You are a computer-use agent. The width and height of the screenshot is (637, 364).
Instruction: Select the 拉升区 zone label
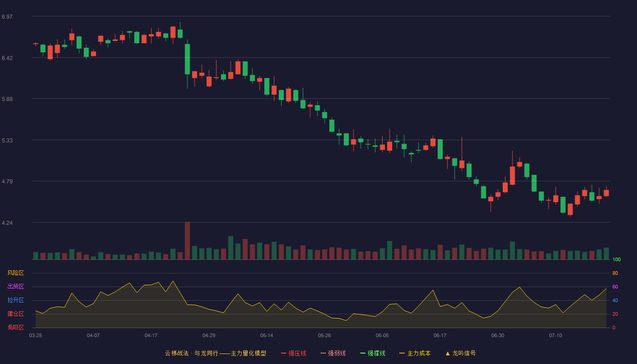15,300
